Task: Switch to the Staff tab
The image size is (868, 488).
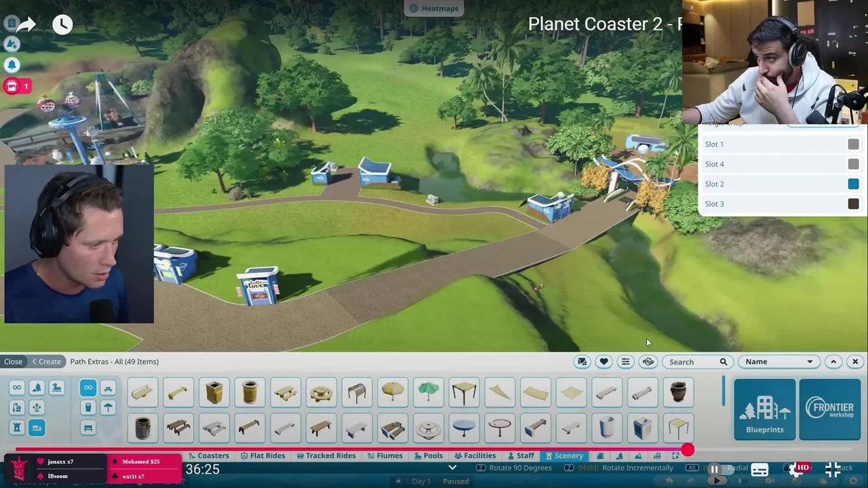Action: click(x=520, y=455)
